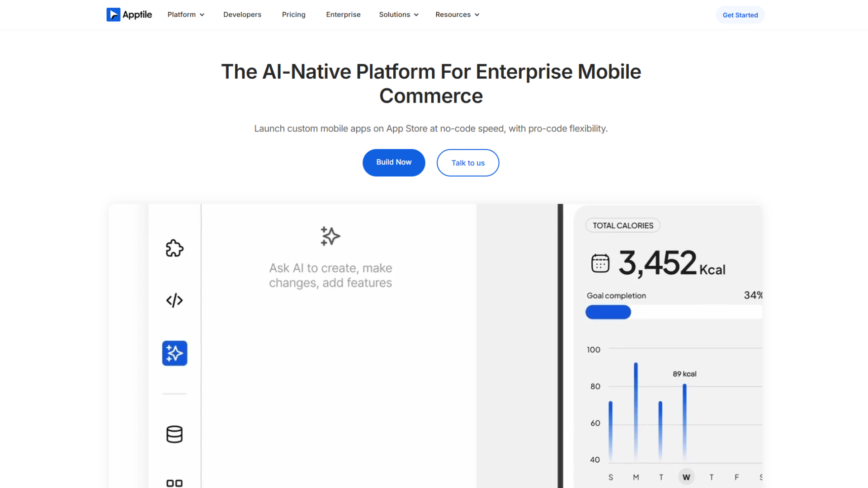Screen dimensions: 868x488
Task: Click the Apptile logo
Action: 129,14
